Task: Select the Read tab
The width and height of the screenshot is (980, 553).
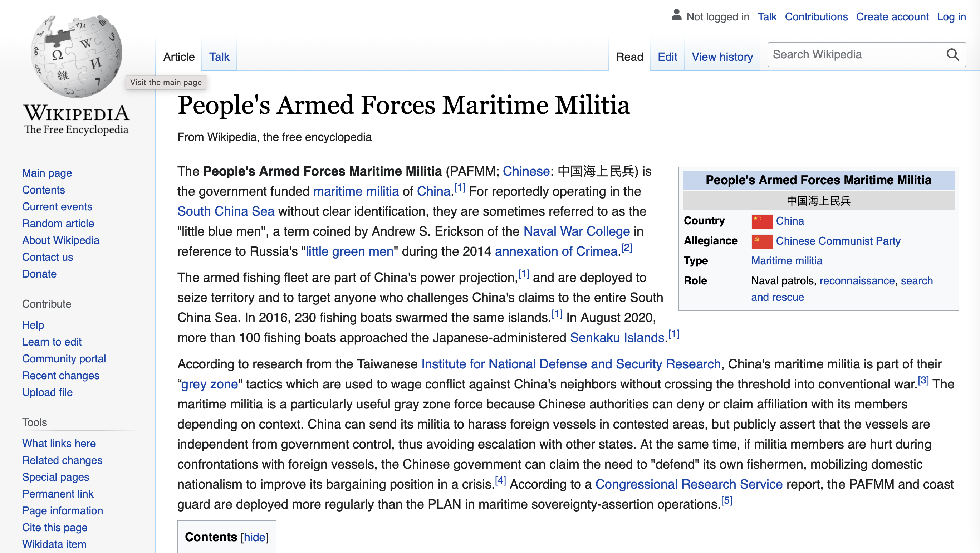Action: pos(629,57)
